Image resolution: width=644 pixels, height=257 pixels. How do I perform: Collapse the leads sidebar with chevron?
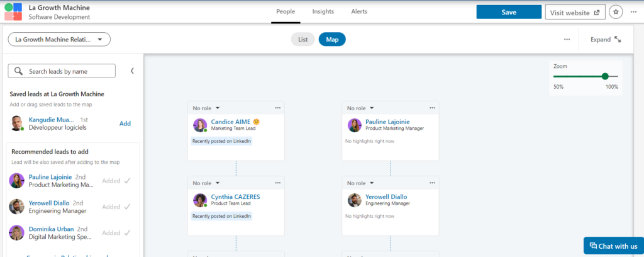click(x=132, y=71)
